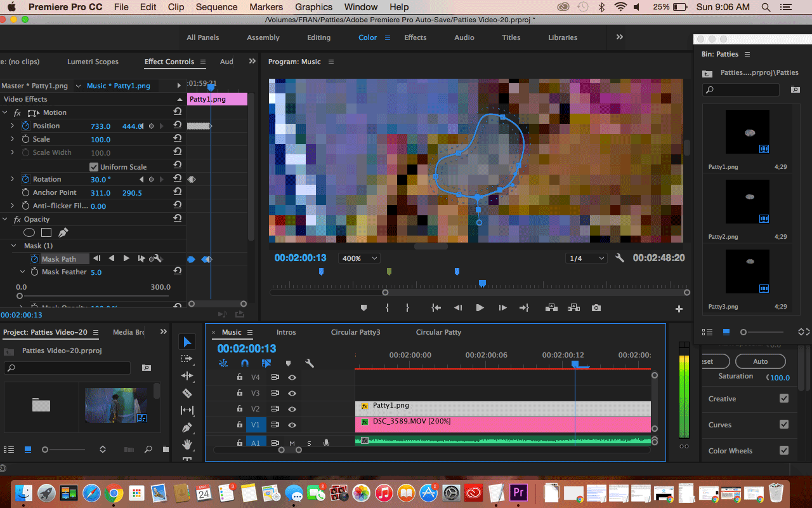812x508 pixels.
Task: Toggle Linked Selection in timeline
Action: click(x=266, y=363)
